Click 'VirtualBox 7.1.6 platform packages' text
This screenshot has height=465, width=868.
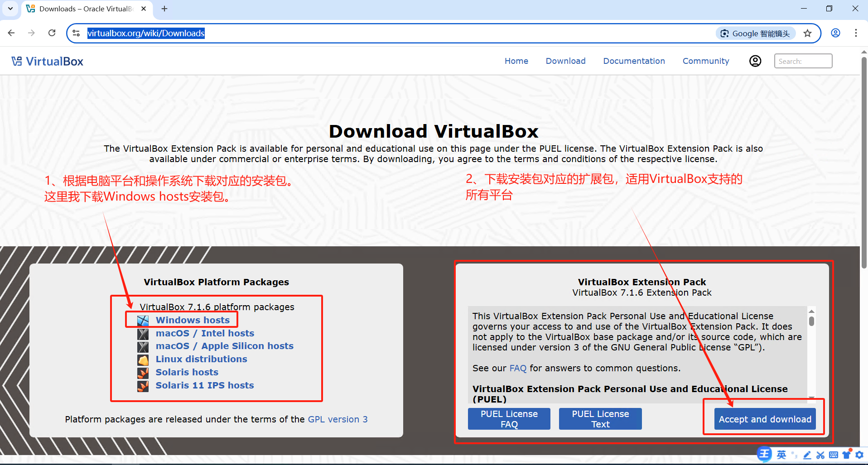coord(217,307)
